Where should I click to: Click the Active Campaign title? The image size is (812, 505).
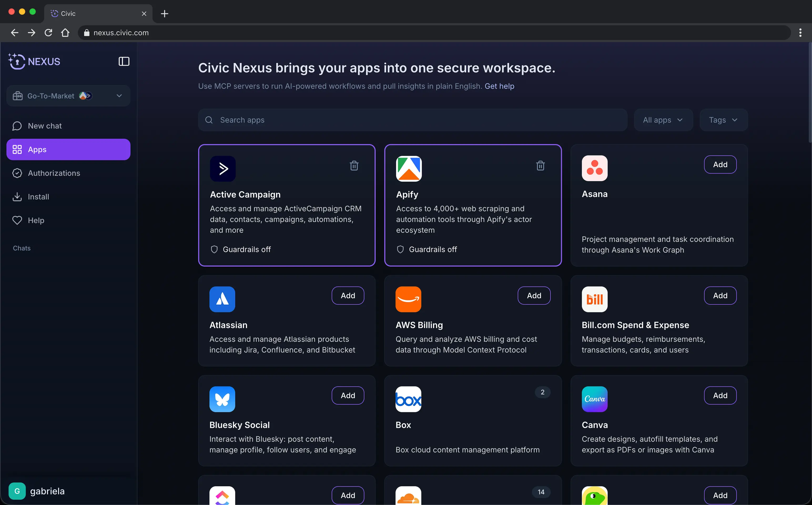[x=245, y=194]
